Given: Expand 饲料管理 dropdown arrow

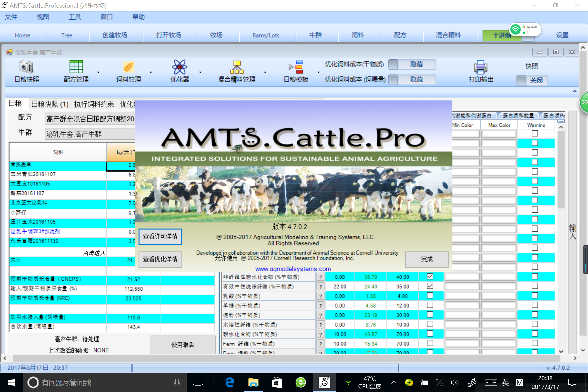Looking at the screenshot, I should point(151,72).
